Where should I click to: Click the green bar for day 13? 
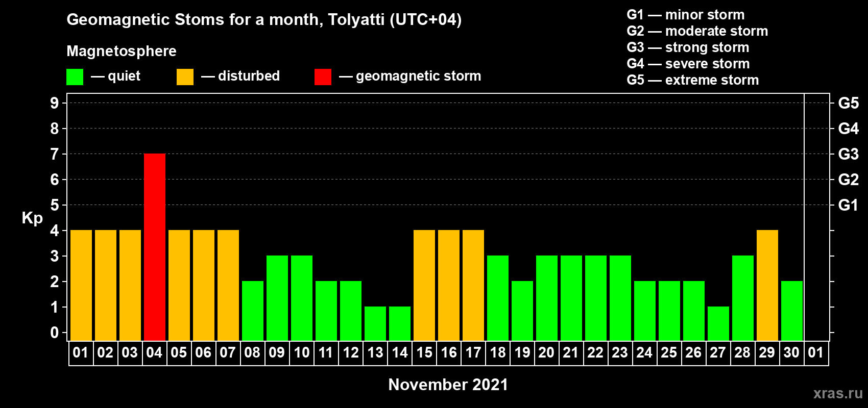coord(375,323)
